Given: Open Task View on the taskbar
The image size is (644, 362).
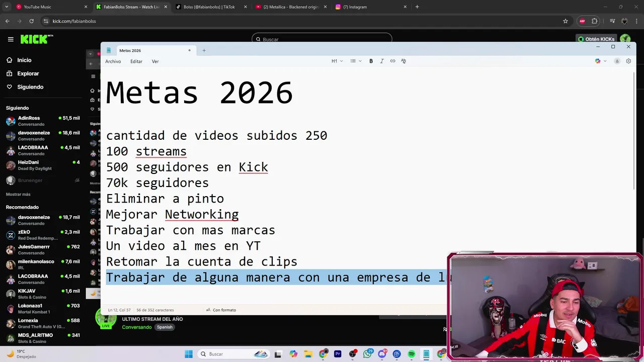Looking at the screenshot, I should pos(278,354).
